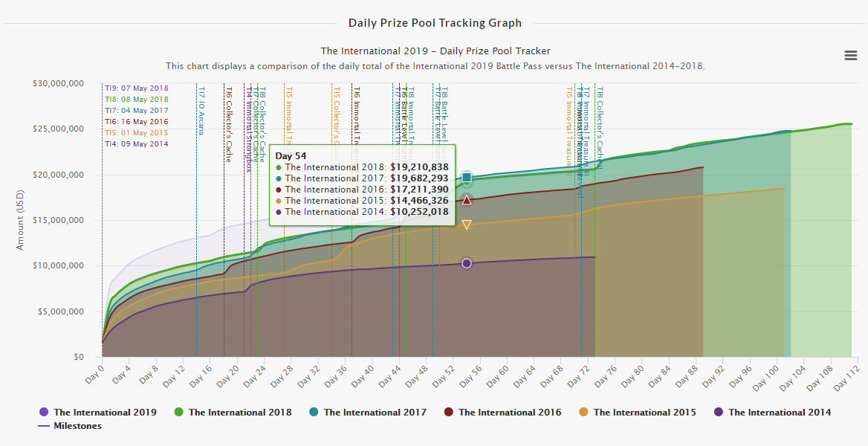The image size is (868, 446).
Task: Click the "Amount (USD)" axis title
Action: tap(20, 220)
